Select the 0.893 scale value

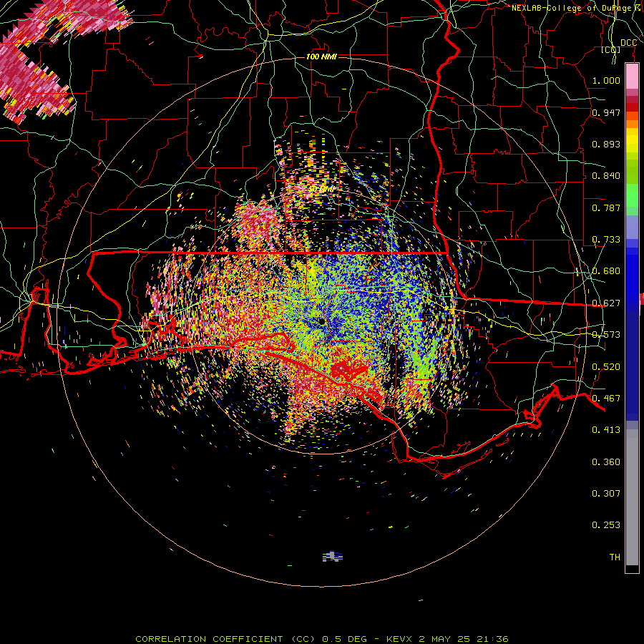tap(606, 144)
